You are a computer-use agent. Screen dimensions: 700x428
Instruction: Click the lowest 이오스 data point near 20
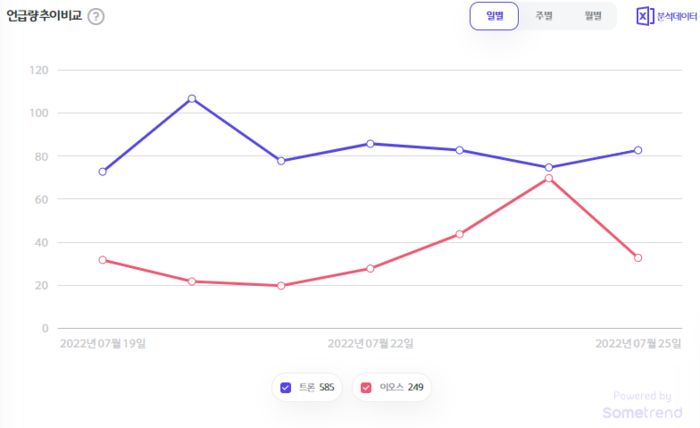point(281,286)
